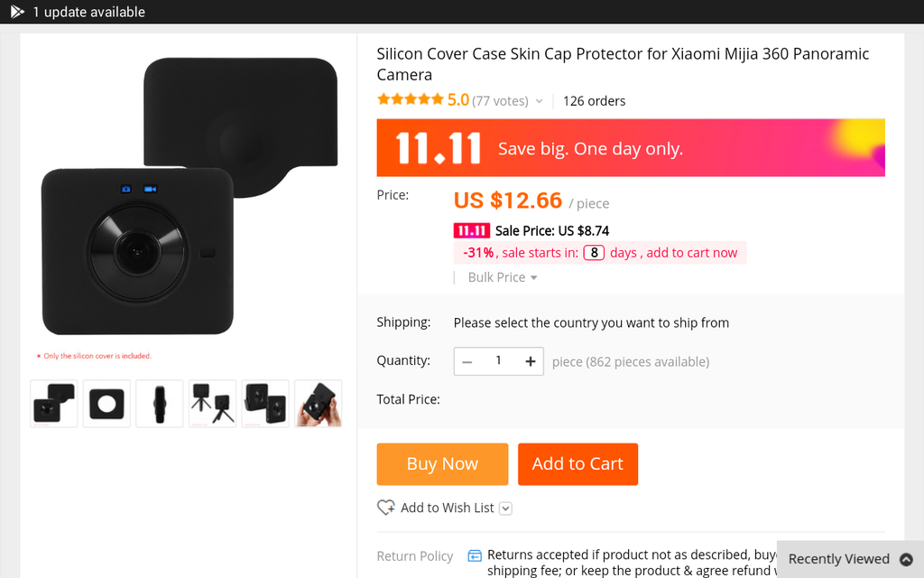Increase quantity with the plus button
Screen dimensions: 924x578
(531, 361)
